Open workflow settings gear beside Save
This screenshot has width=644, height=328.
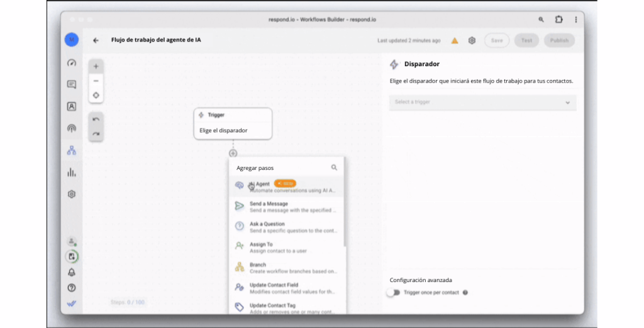pyautogui.click(x=472, y=40)
